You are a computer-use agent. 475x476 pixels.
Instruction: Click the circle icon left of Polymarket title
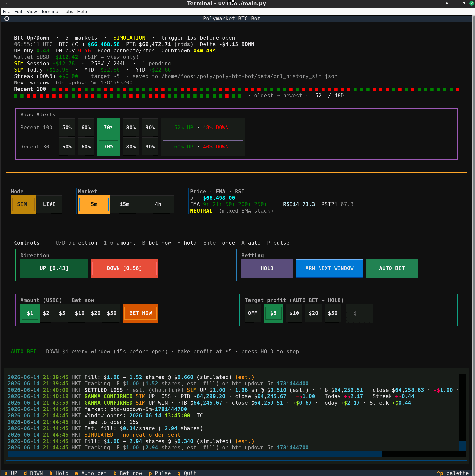click(7, 18)
